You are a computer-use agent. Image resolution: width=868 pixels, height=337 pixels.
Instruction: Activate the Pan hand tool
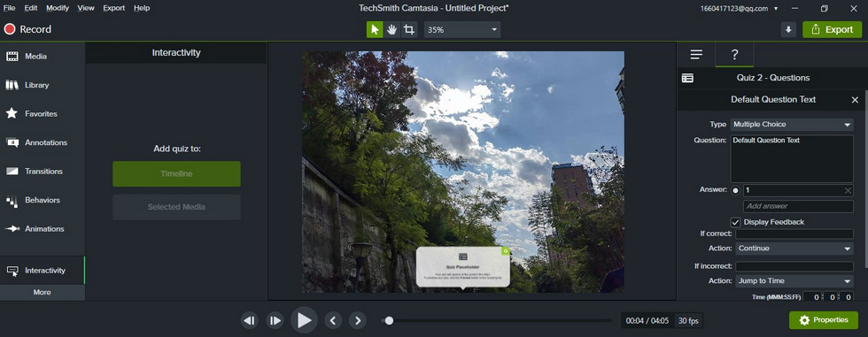(x=391, y=30)
